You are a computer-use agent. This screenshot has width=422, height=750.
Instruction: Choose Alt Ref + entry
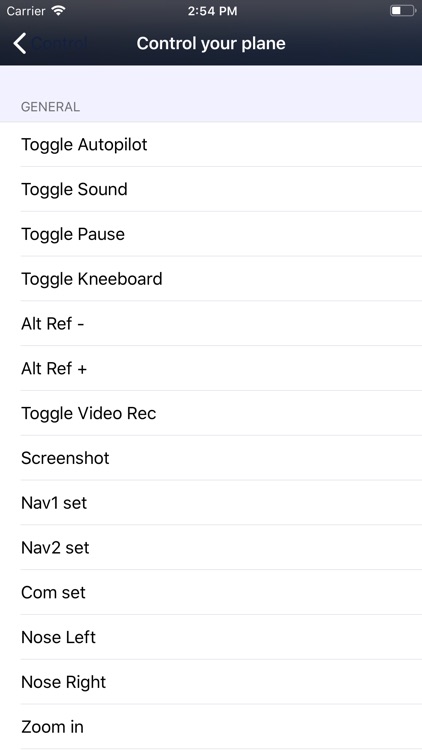(x=211, y=368)
